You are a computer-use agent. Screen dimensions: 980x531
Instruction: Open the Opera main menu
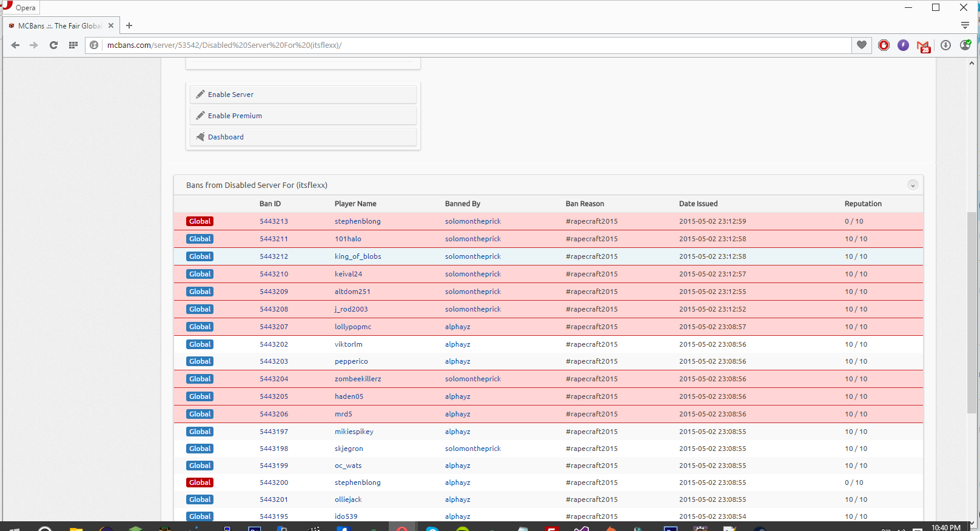point(20,7)
